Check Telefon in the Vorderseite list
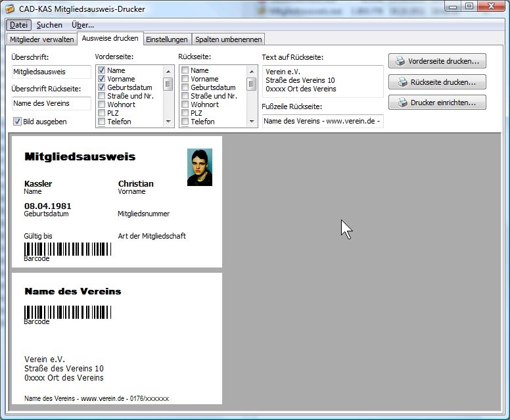This screenshot has width=510, height=420. (102, 122)
